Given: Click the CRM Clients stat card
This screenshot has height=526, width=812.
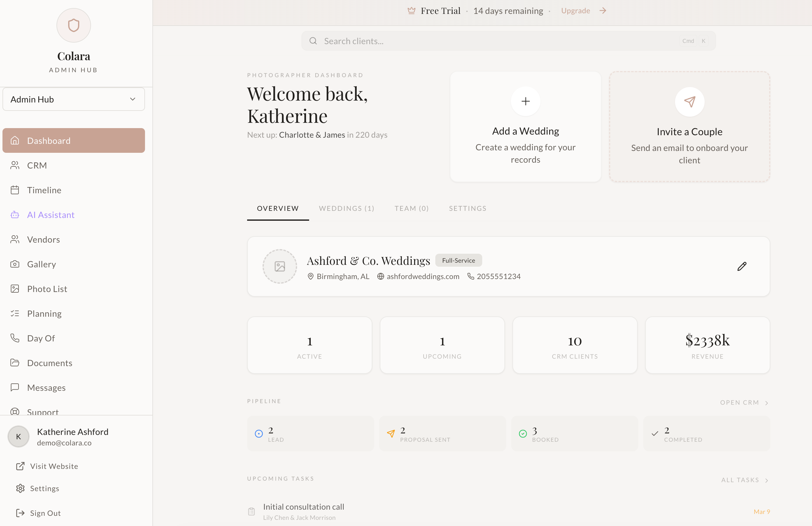Looking at the screenshot, I should [575, 345].
